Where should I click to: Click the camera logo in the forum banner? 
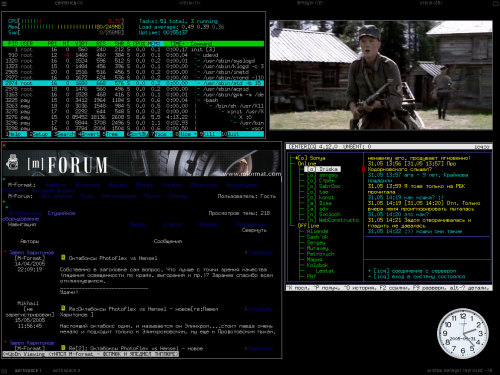click(x=12, y=162)
